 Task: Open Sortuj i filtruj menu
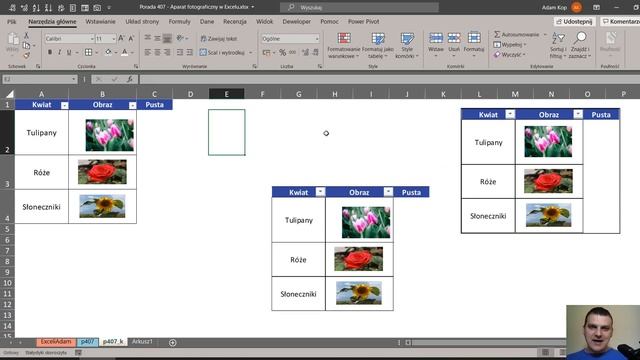[x=558, y=45]
